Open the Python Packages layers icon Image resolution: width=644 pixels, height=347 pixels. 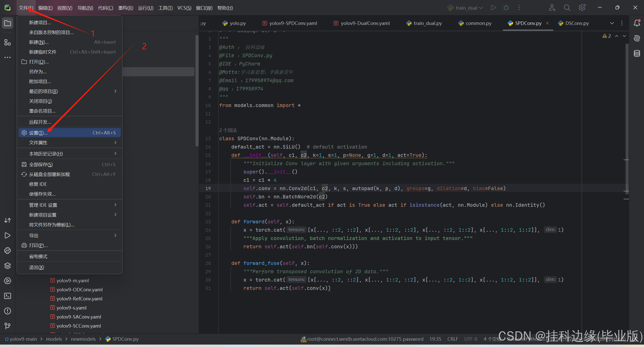pos(8,266)
